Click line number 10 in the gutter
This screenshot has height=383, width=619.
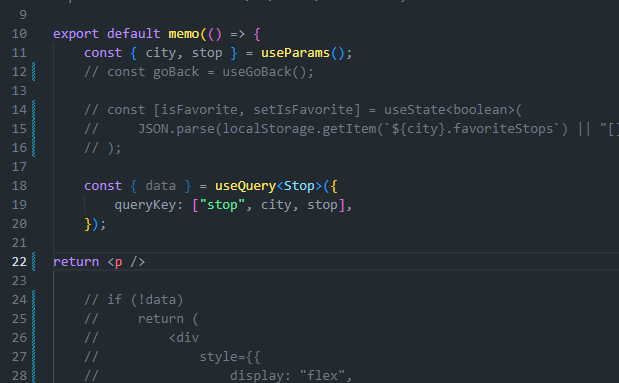19,34
